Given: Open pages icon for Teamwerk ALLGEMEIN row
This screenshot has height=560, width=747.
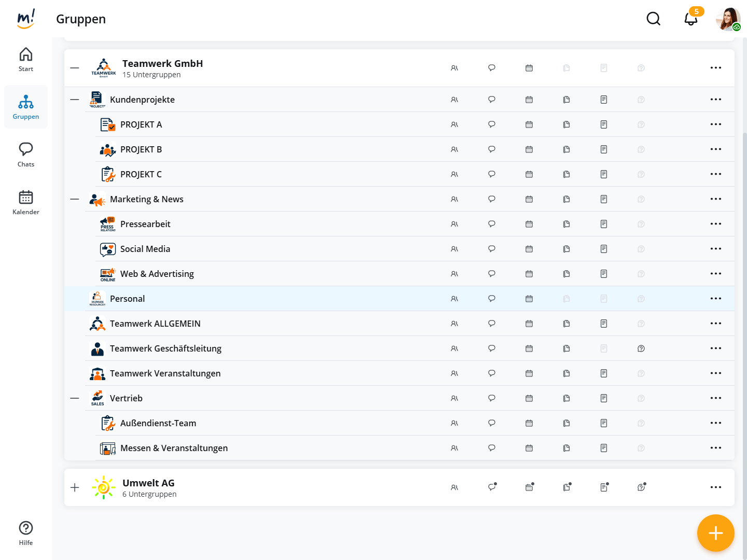Looking at the screenshot, I should pos(604,324).
